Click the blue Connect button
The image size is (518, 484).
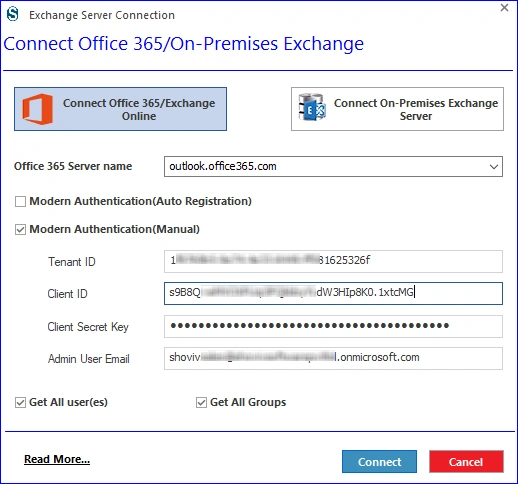379,462
